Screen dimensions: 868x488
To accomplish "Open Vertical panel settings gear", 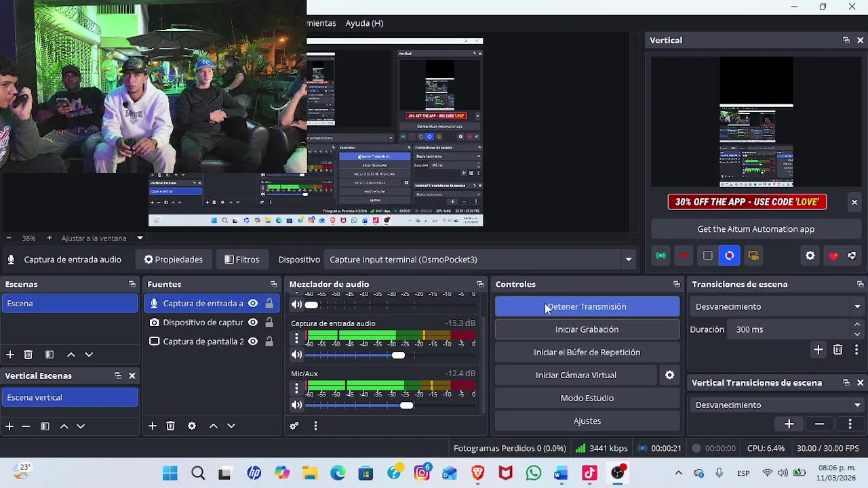I will click(x=810, y=256).
